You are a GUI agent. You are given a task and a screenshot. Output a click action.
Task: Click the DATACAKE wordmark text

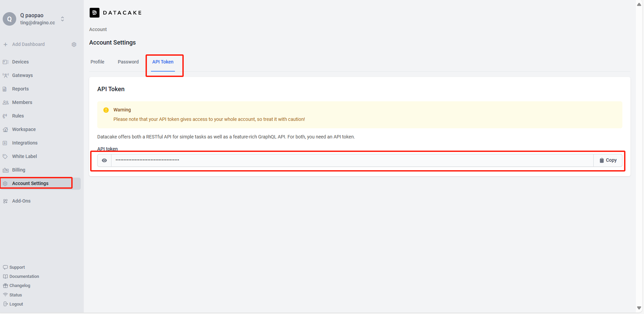(122, 12)
